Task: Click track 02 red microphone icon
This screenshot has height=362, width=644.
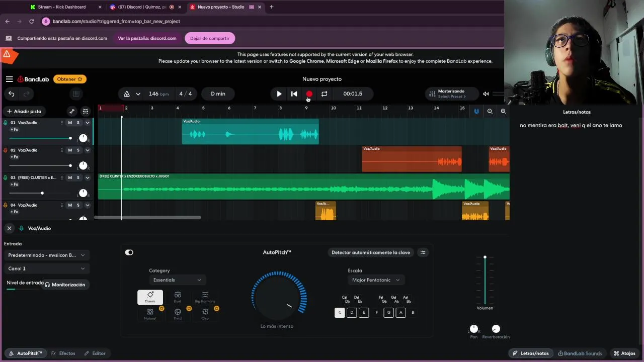Action: (6, 150)
